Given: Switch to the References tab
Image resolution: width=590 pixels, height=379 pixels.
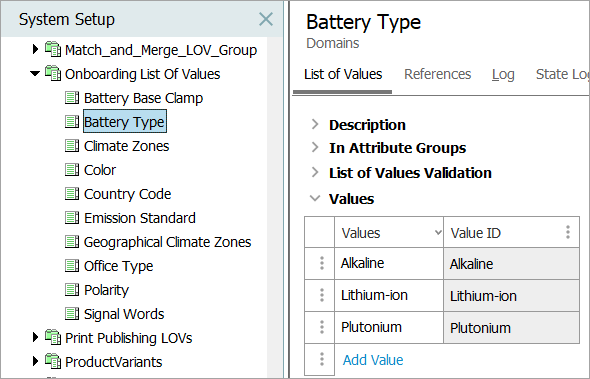Looking at the screenshot, I should tap(438, 74).
